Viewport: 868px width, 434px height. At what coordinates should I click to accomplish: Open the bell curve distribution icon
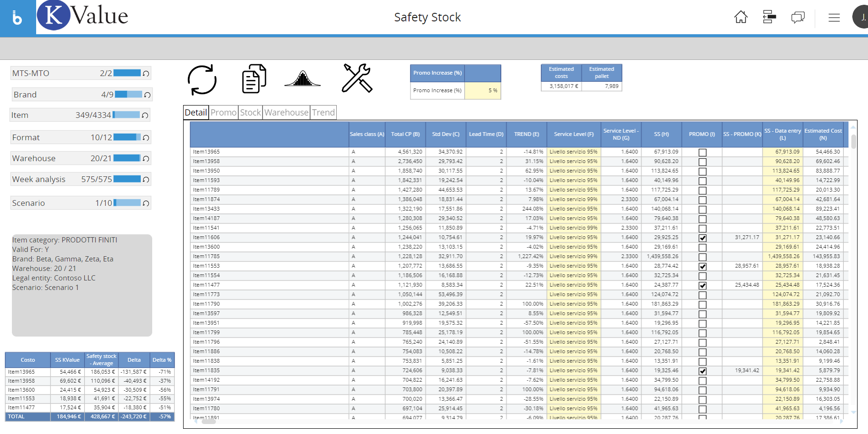[302, 79]
